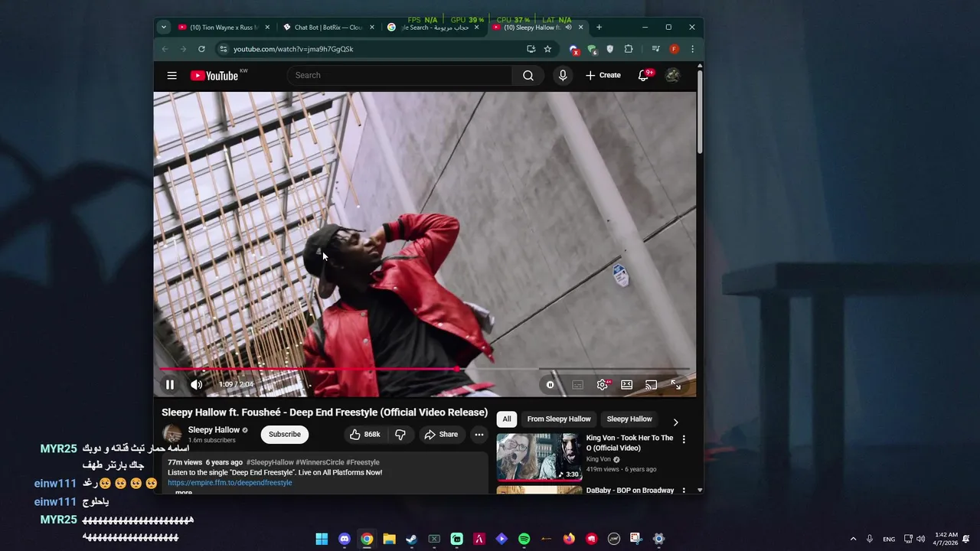
Task: Open YouTube account avatar menu
Action: coord(672,75)
